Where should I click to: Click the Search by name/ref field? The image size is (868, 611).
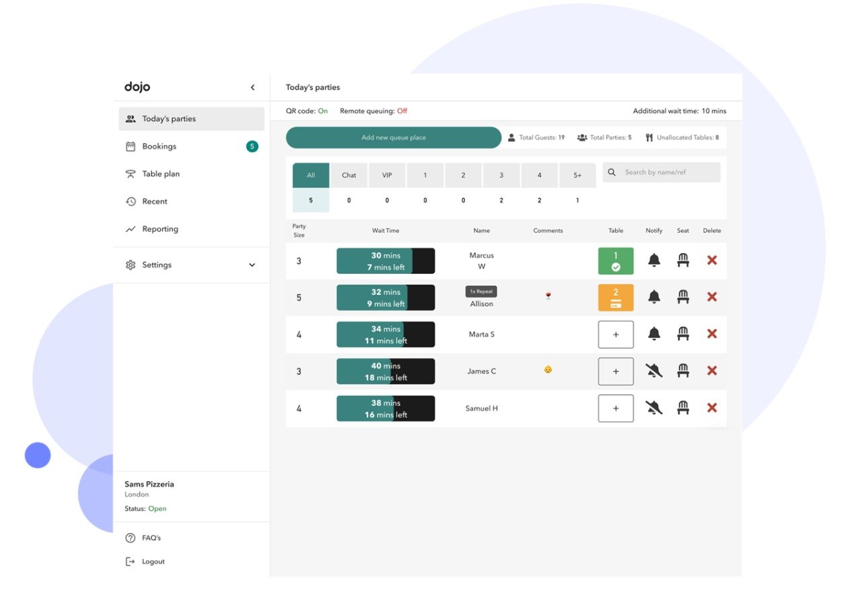tap(667, 172)
